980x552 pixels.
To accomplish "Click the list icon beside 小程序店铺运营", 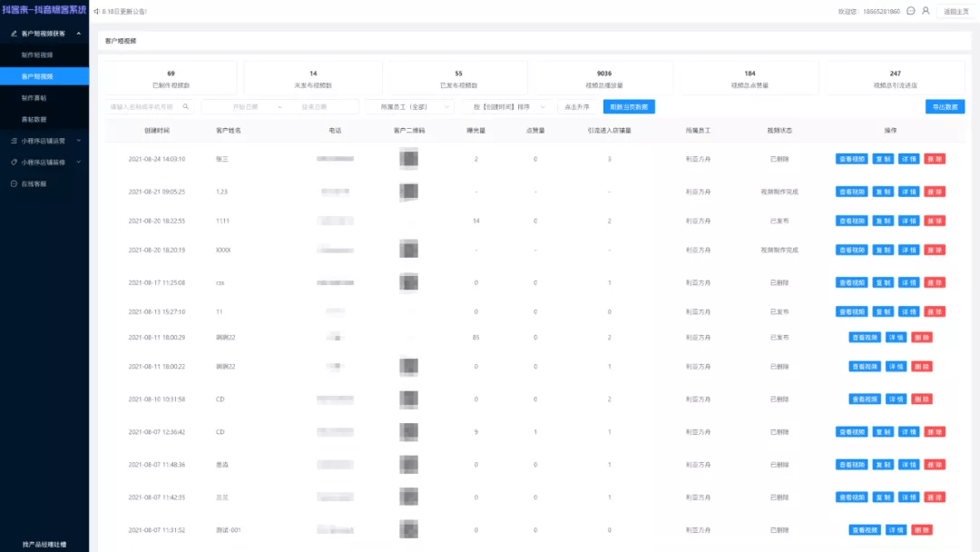I will pos(13,141).
